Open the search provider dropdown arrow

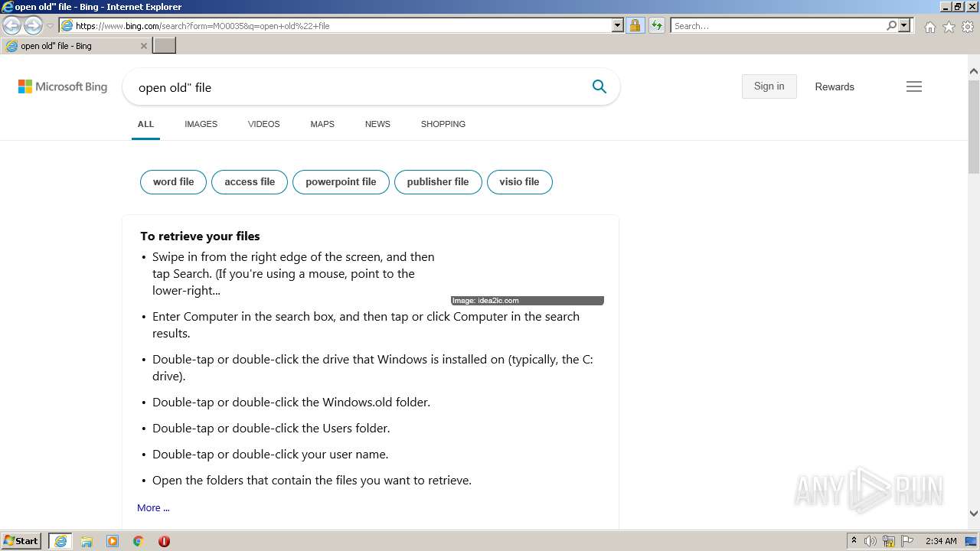[x=904, y=26]
